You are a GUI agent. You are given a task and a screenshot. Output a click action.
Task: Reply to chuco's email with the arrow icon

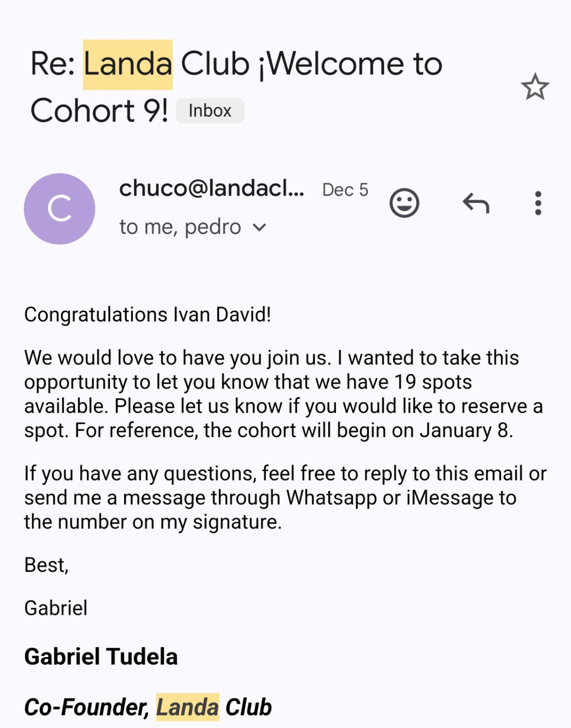(x=476, y=203)
